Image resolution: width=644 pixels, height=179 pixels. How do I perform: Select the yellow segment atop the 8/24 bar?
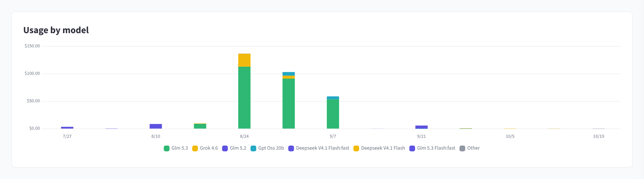(244, 60)
